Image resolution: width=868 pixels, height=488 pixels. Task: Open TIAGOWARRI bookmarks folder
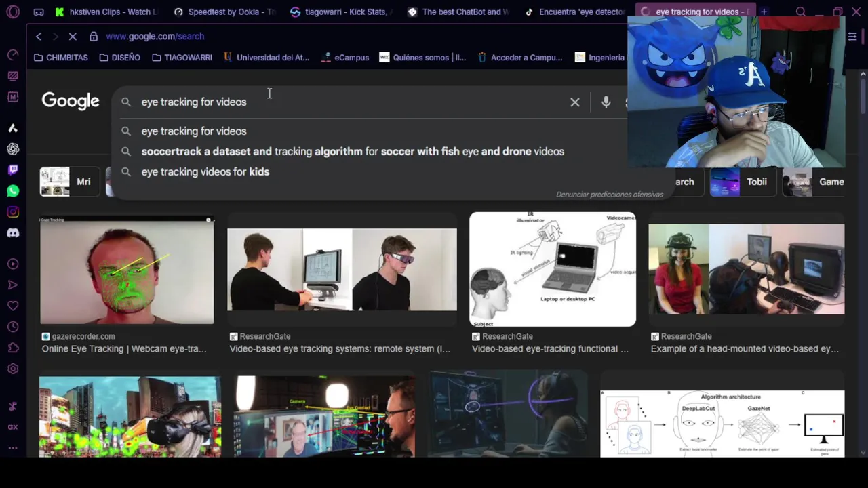coord(182,58)
